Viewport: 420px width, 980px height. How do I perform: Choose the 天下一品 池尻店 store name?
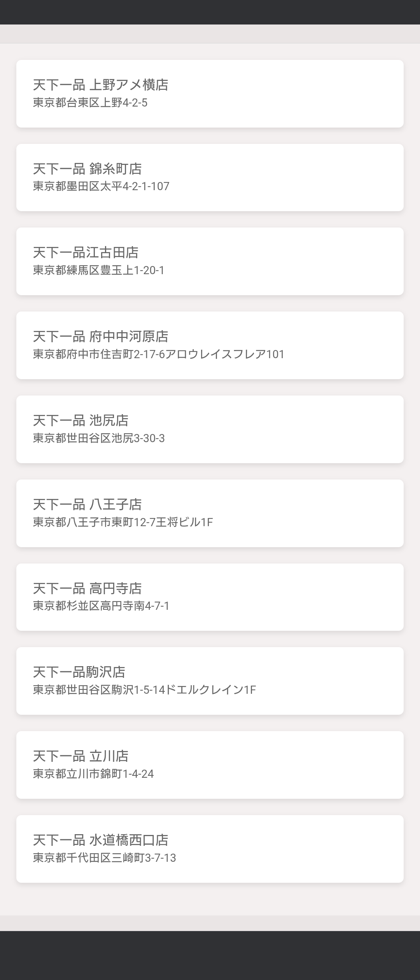(x=80, y=420)
